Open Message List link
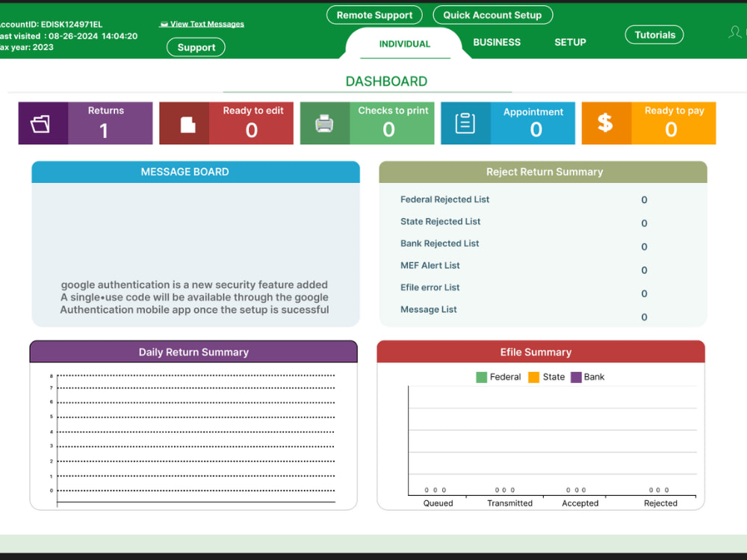 (x=428, y=310)
